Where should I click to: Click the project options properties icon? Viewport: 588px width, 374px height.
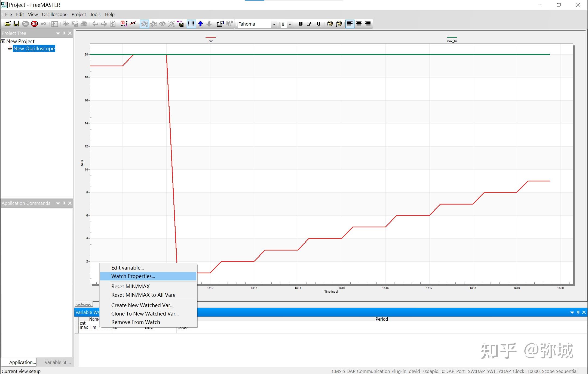(220, 24)
